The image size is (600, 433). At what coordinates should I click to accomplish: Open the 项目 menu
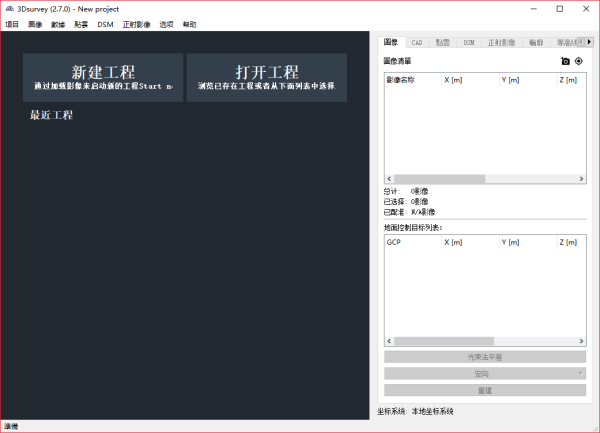[x=12, y=23]
